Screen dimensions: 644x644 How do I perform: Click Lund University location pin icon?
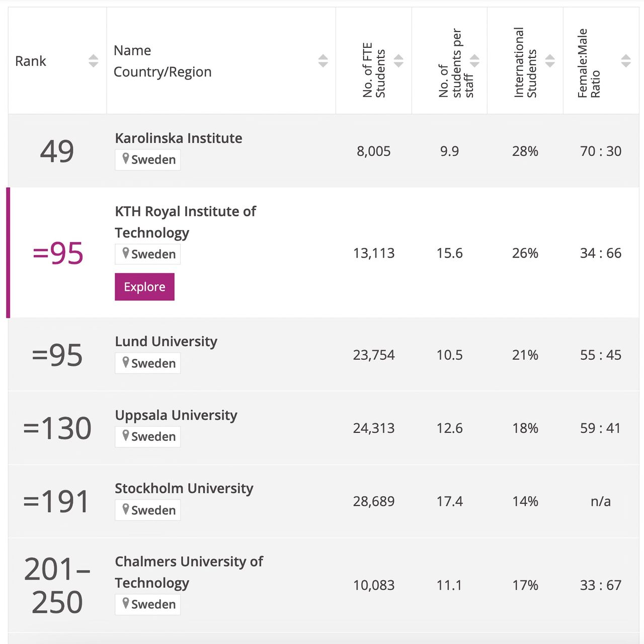click(126, 362)
